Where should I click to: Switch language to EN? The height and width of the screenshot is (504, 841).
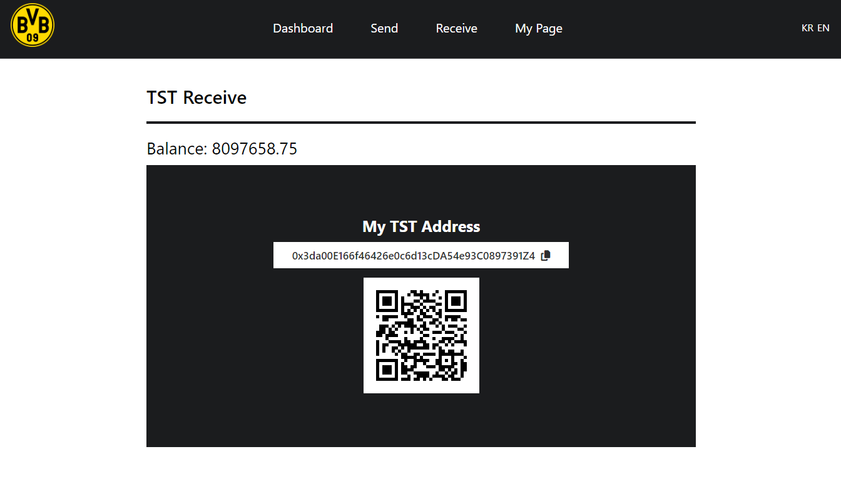823,28
